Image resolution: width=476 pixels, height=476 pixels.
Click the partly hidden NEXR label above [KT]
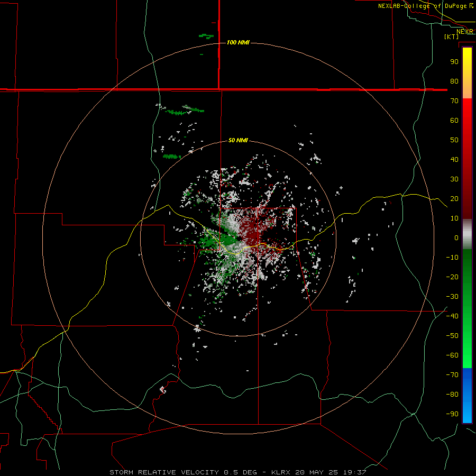465,32
